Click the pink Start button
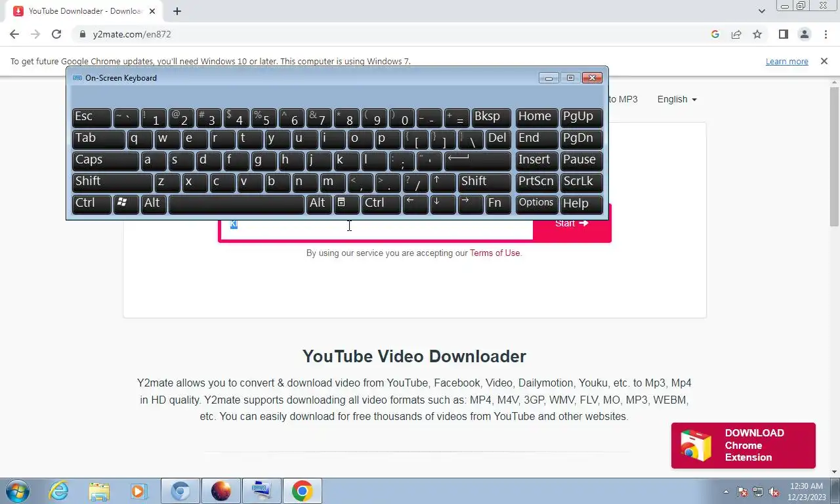Image resolution: width=840 pixels, height=504 pixels. [x=572, y=223]
